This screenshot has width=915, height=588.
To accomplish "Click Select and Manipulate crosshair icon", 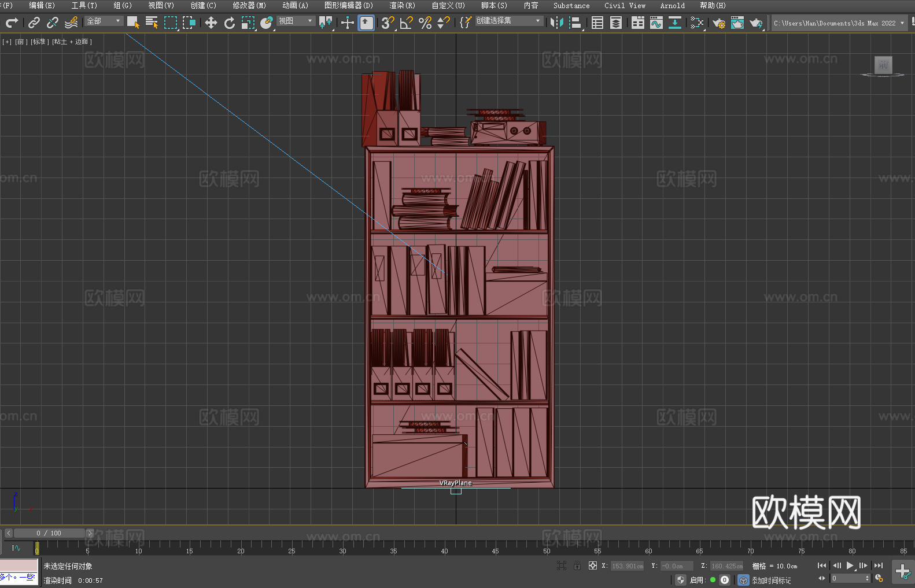I will [x=347, y=23].
